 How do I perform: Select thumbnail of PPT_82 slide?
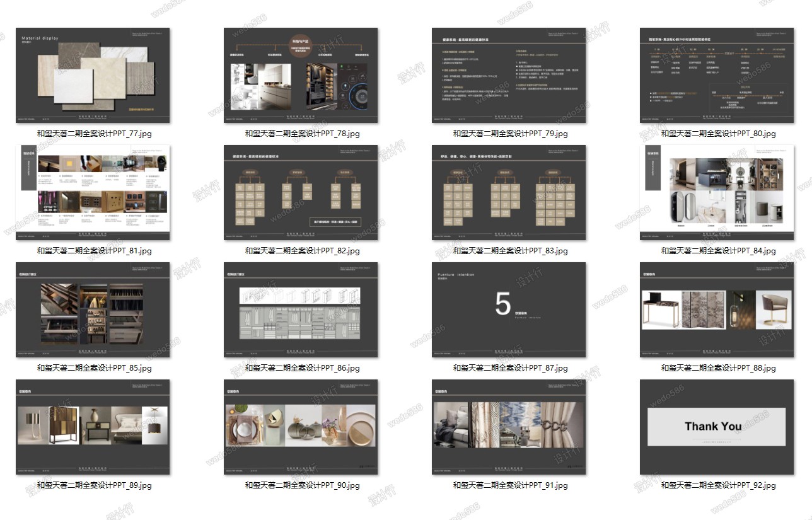pyautogui.click(x=301, y=192)
